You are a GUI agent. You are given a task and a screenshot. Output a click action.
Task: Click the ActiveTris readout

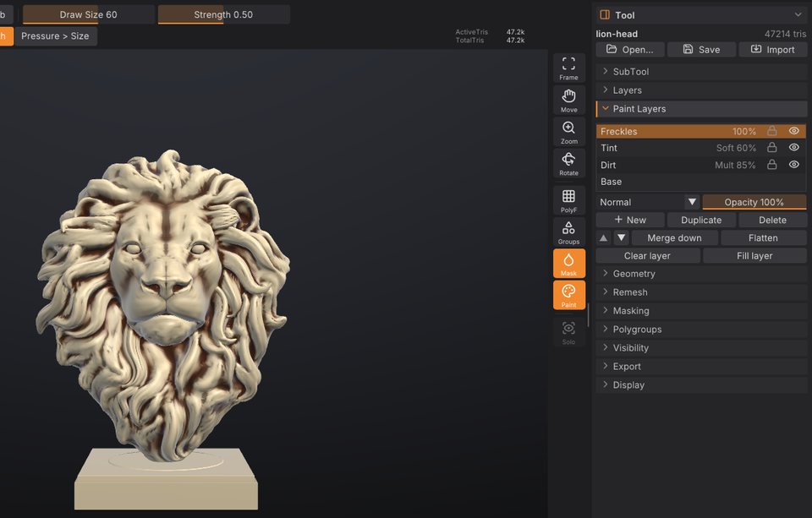(490, 32)
